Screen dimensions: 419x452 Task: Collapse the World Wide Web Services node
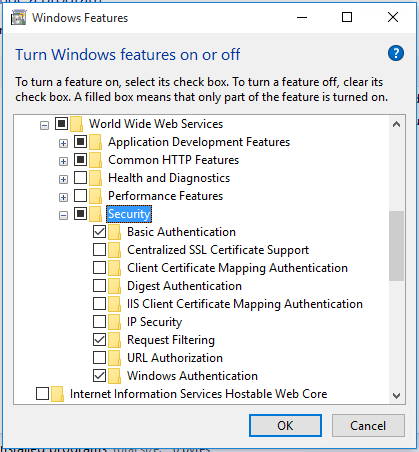(44, 126)
